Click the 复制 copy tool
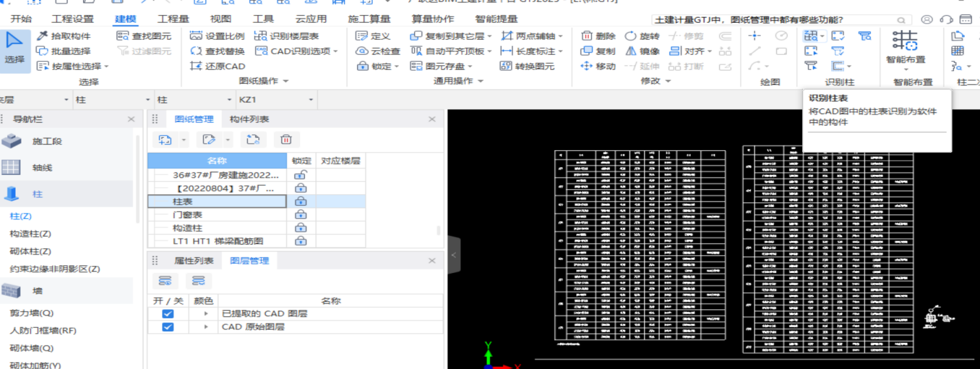980x369 pixels. point(598,51)
